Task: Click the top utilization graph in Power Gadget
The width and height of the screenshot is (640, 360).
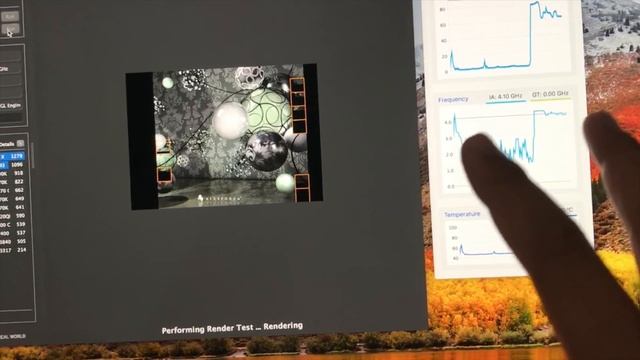Action: click(x=504, y=38)
